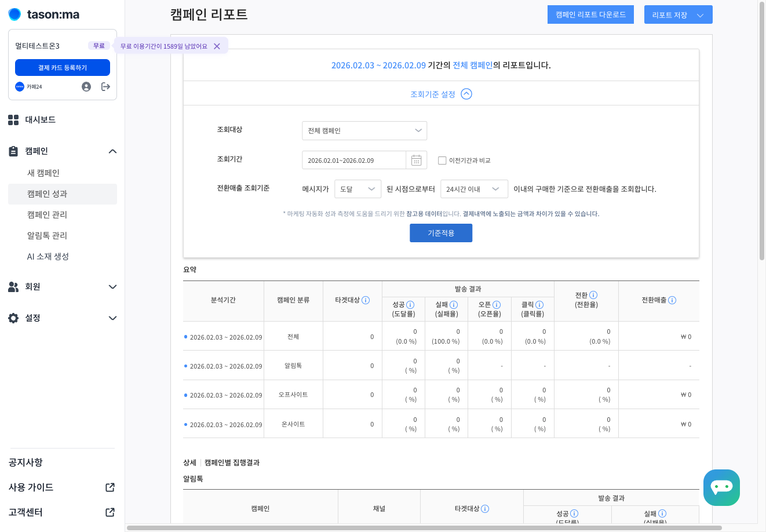Click 결제 카드 등록하기 button
The width and height of the screenshot is (766, 532).
pyautogui.click(x=63, y=68)
